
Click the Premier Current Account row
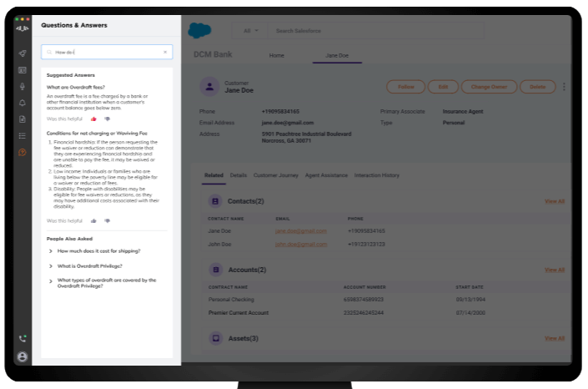coord(386,312)
